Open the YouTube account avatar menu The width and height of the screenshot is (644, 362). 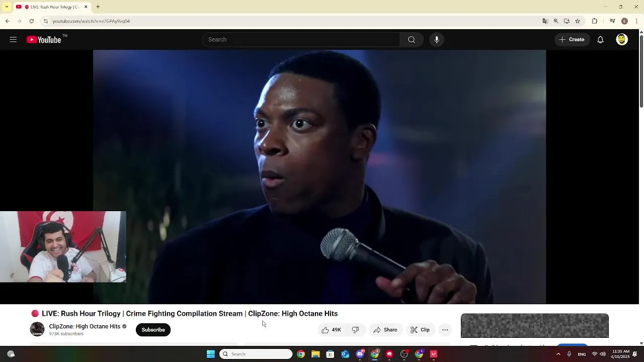click(x=622, y=40)
